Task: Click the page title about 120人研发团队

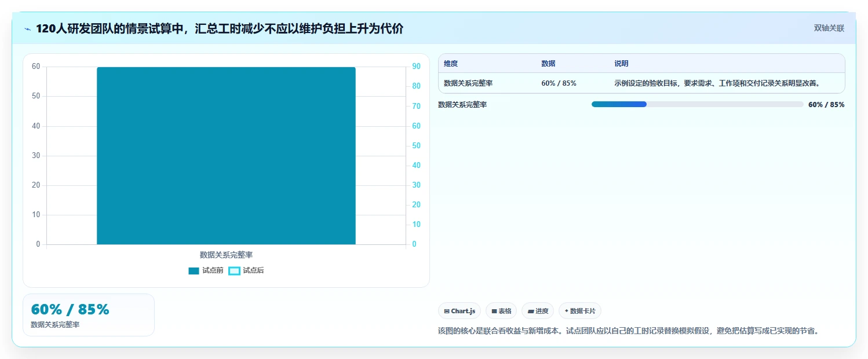Action: [x=220, y=28]
